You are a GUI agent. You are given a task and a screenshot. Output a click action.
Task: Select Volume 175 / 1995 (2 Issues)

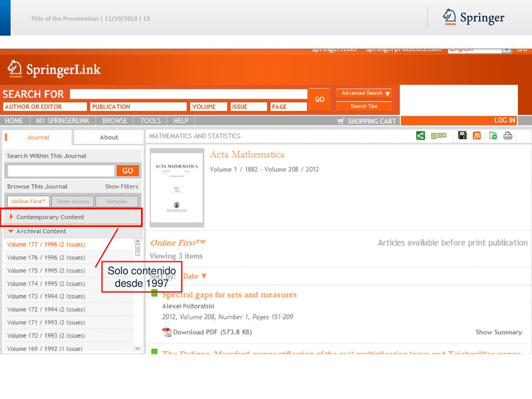[46, 270]
